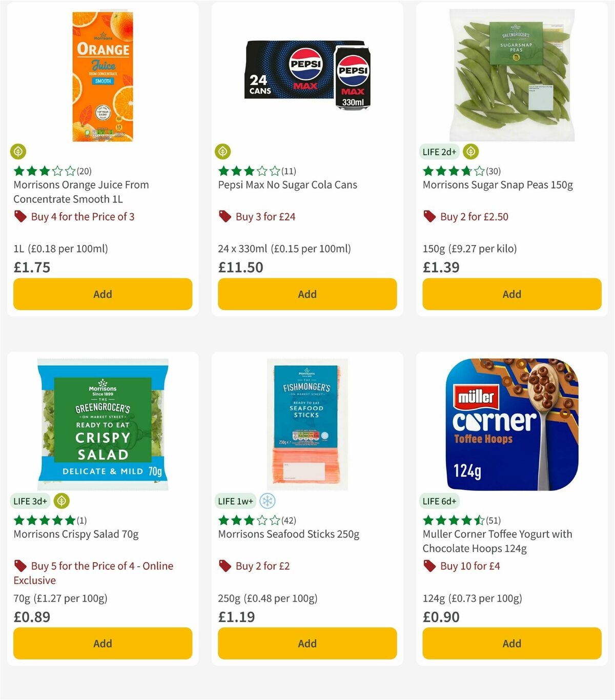The width and height of the screenshot is (615, 700).
Task: Click the leaf icon next to Sugar Snap Peas LIFE badge
Action: pyautogui.click(x=470, y=152)
